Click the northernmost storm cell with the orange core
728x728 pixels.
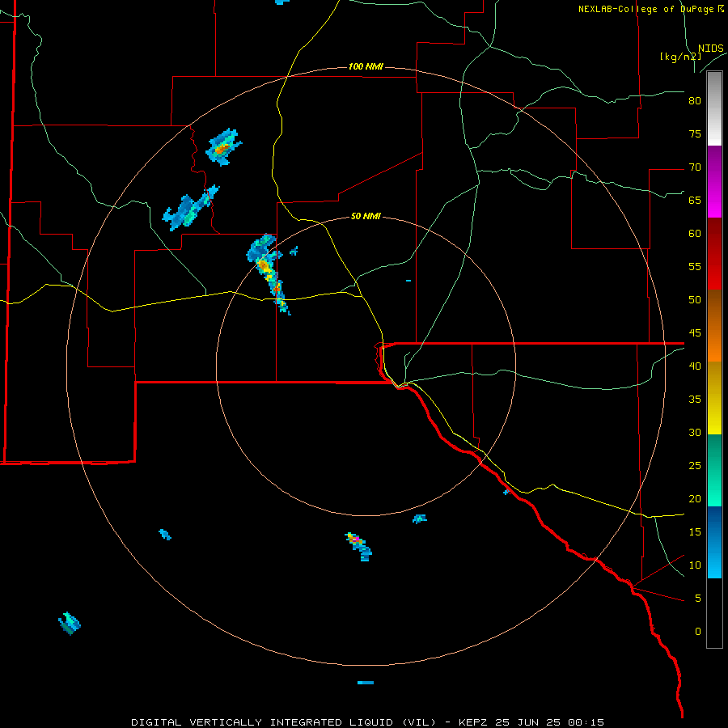click(224, 147)
